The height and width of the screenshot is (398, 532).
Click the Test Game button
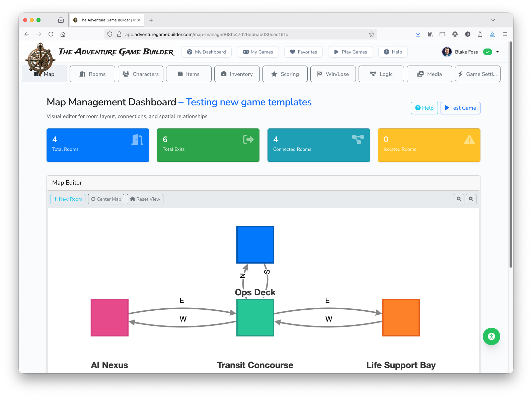tap(460, 108)
